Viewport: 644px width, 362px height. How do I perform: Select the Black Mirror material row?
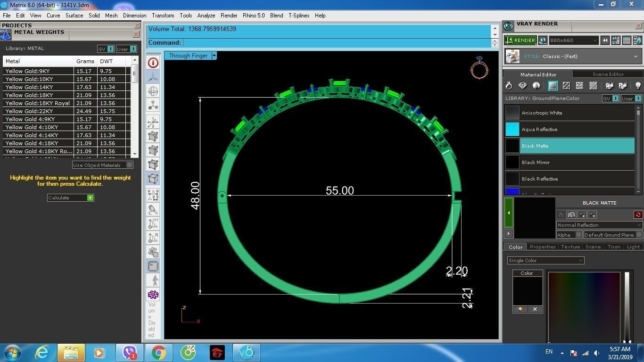pyautogui.click(x=570, y=162)
